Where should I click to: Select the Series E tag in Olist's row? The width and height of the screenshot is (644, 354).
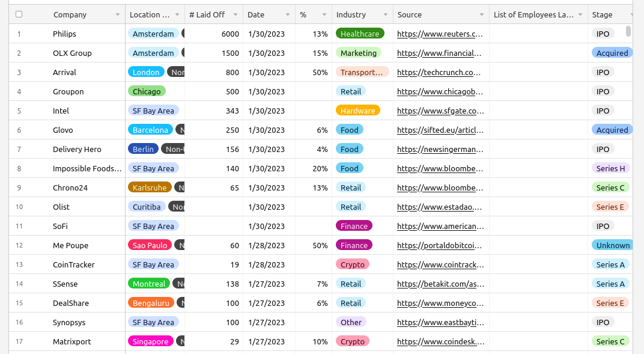[x=610, y=207]
